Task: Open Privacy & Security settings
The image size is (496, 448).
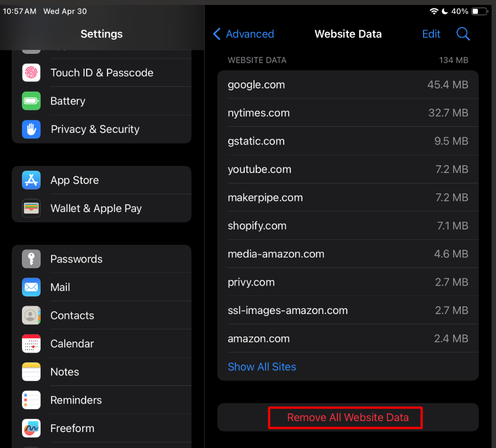Action: 102,129
